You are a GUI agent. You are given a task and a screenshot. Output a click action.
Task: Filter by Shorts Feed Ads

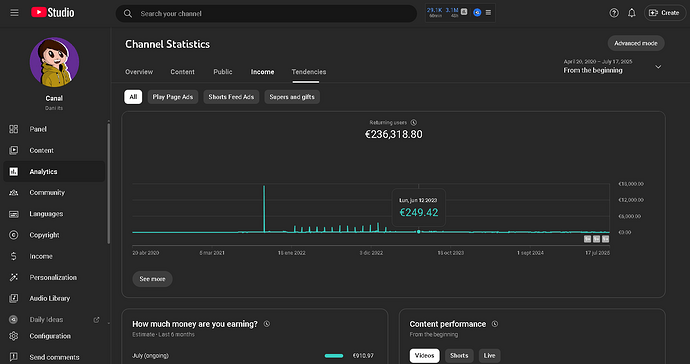[231, 97]
